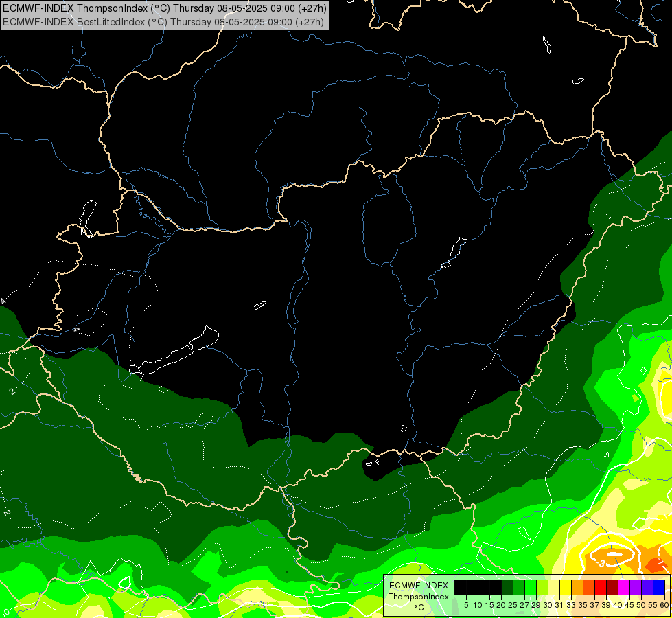Click the legend label '10'

478,605
